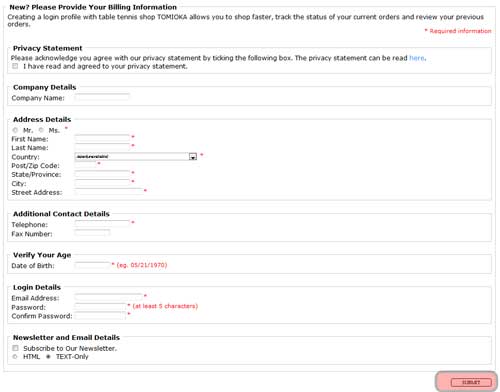Click the Street Address input field

coord(109,192)
